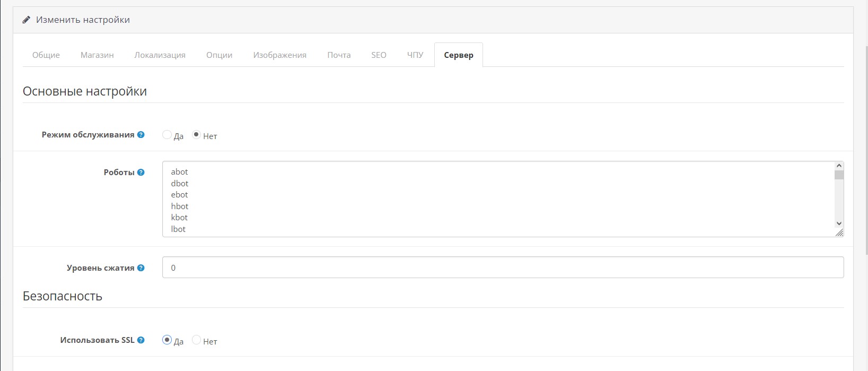This screenshot has width=868, height=371.
Task: Select Да for Режим обслуживания
Action: pyautogui.click(x=167, y=135)
